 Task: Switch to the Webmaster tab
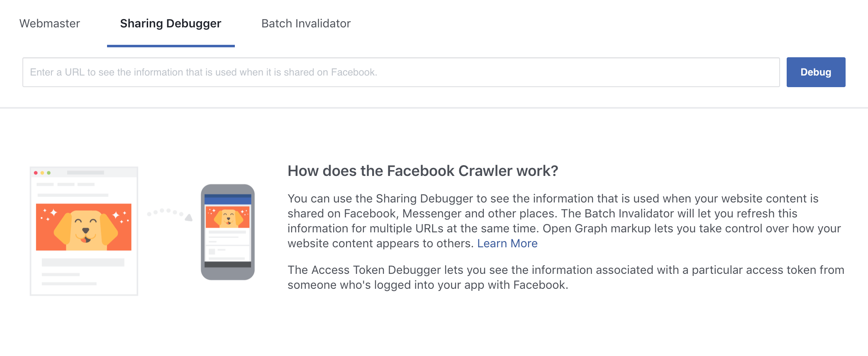click(50, 24)
